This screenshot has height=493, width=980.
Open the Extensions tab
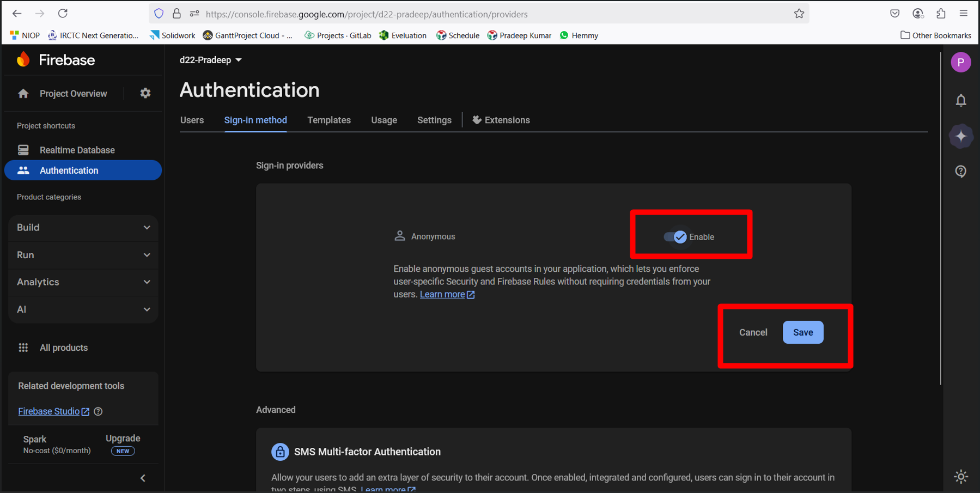[501, 120]
